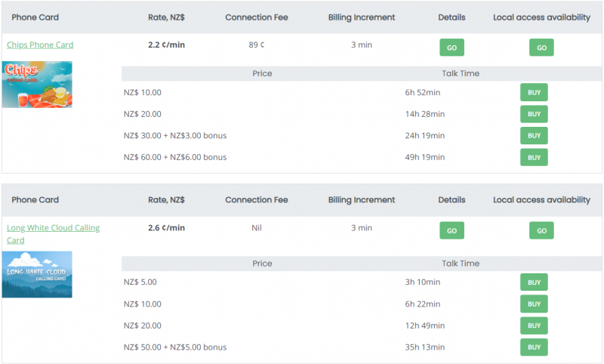Click the Long White Cloud Talk Time header
The width and height of the screenshot is (604, 364).
tap(461, 264)
